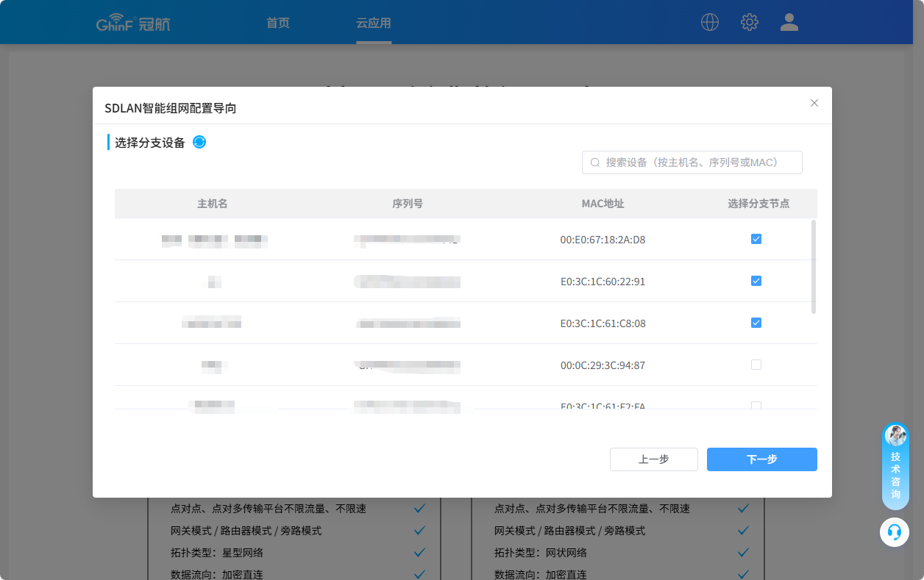Uncheck device with MAC 00:E0:67:18:2A:D8
This screenshot has height=580, width=924.
(756, 239)
